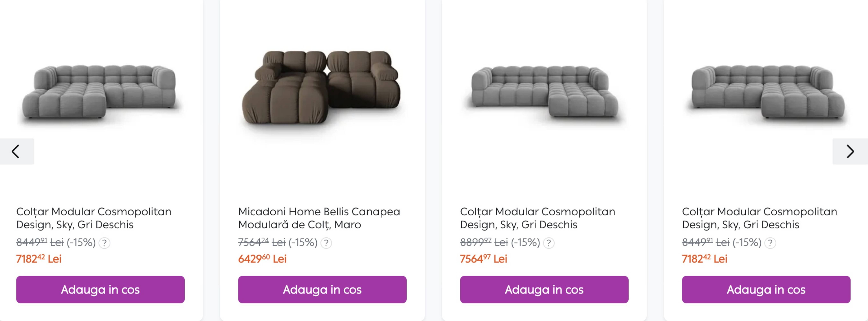The image size is (868, 321).
Task: Click question mark on right-chaise 8449,91 Lei sofa card
Action: [x=770, y=243]
